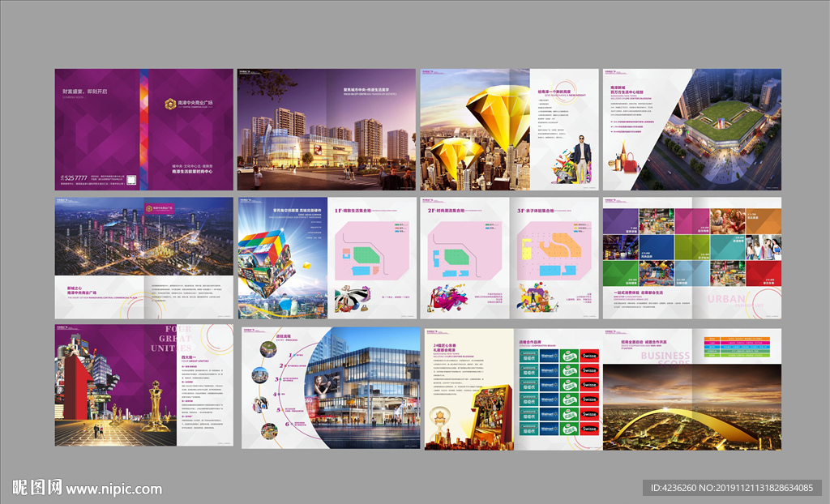
Task: Open the green-roof mall aerial spread
Action: [x=692, y=129]
